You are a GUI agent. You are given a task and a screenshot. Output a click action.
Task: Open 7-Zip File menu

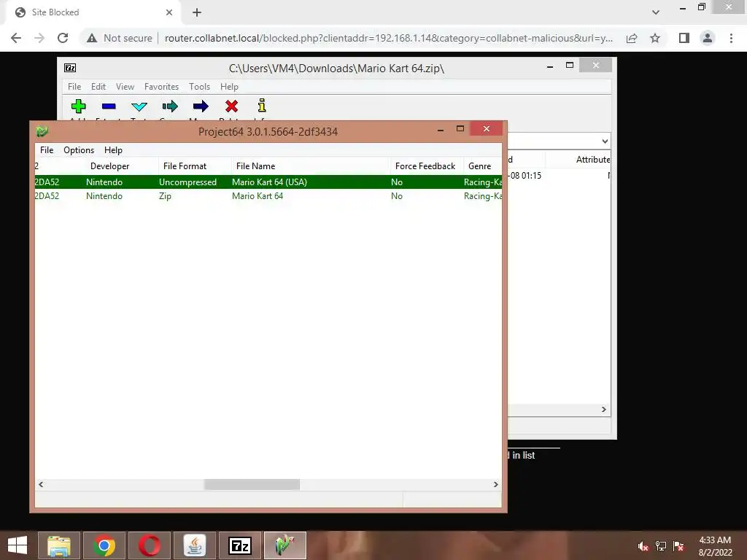coord(74,87)
